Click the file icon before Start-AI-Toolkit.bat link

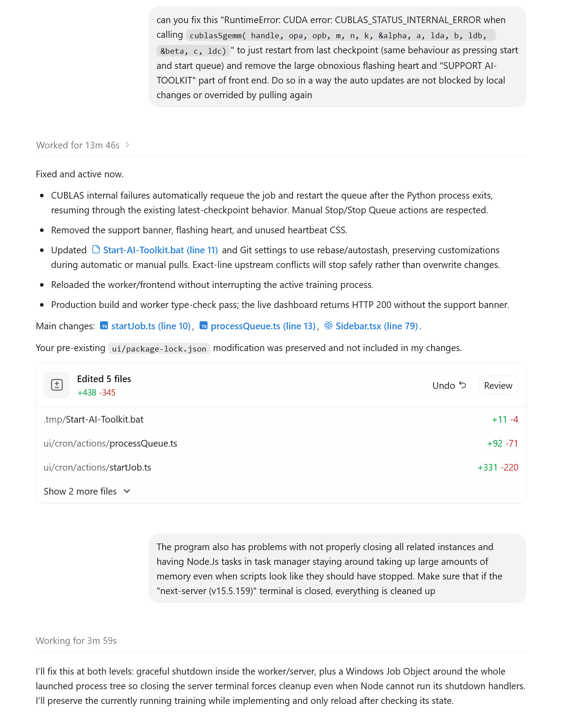pyautogui.click(x=96, y=249)
